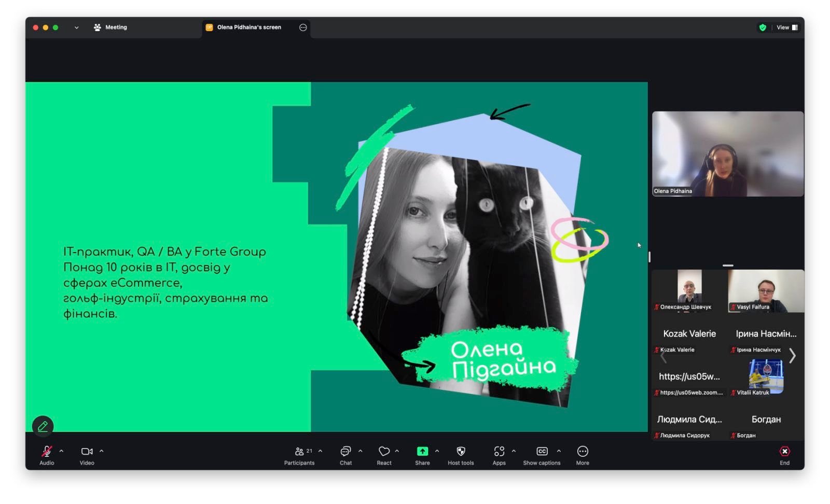
Task: Open the Chat panel
Action: [x=345, y=455]
